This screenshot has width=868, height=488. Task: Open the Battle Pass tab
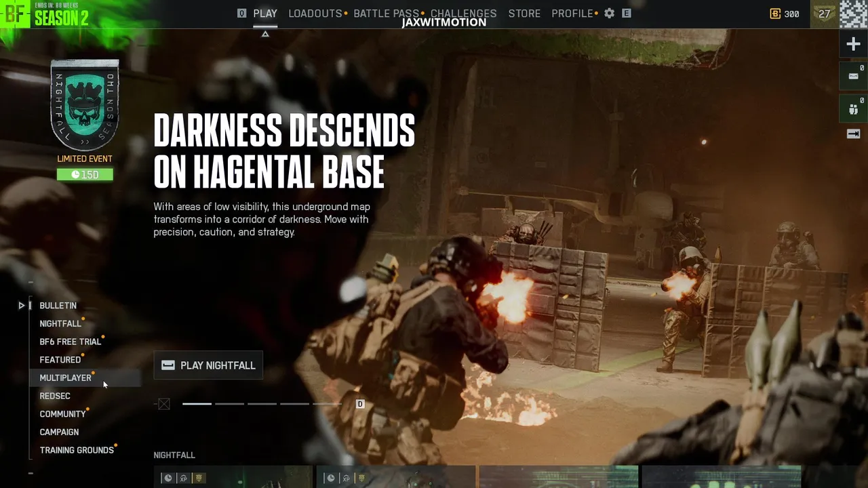click(x=386, y=14)
